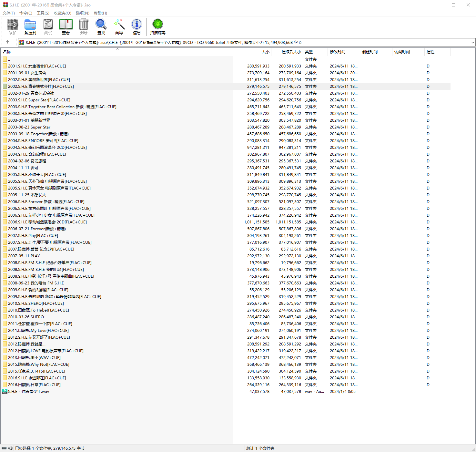Open the Info (信息) icon
The width and height of the screenshot is (476, 452).
click(137, 25)
